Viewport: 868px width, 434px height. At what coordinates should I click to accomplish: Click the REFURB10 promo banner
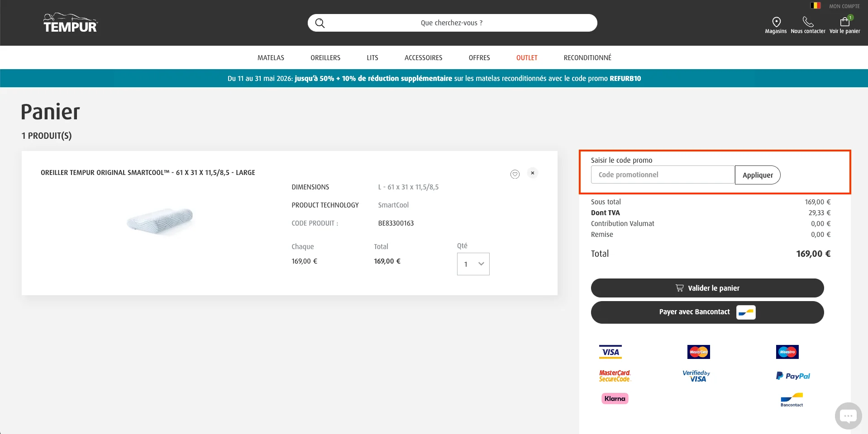click(x=434, y=78)
